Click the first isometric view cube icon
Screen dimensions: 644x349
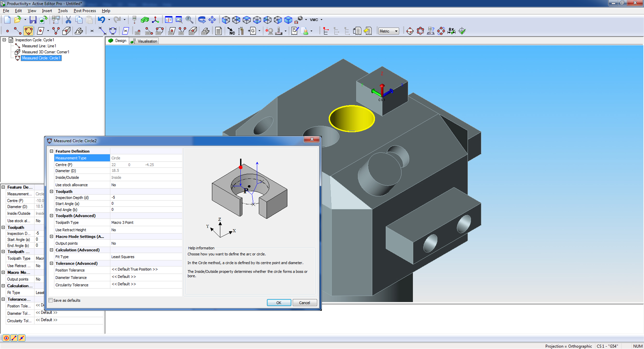coord(226,20)
